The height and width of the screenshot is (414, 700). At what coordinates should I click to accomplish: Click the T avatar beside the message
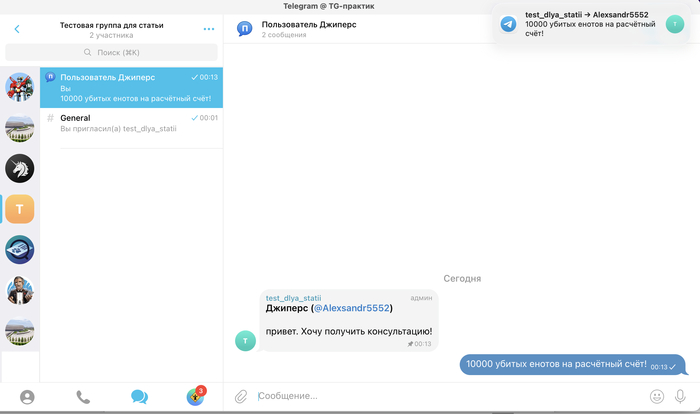(x=245, y=341)
